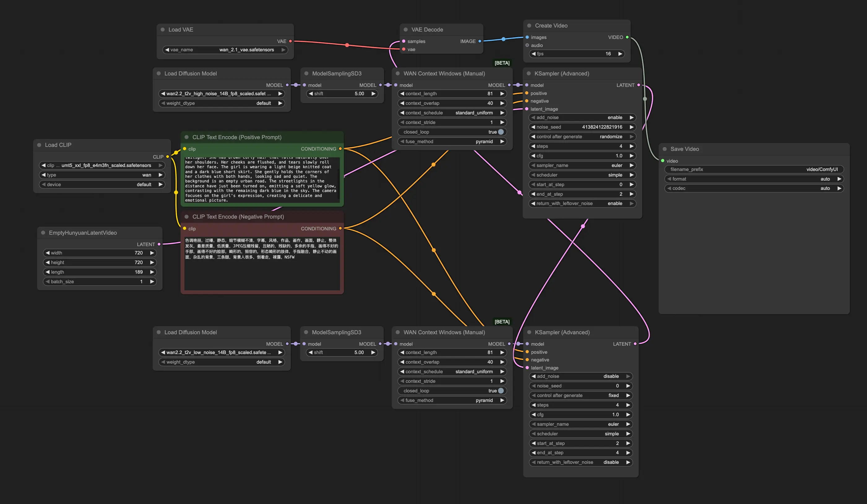Click the CONDITIONING output of the Negative Prompt node

[340, 229]
